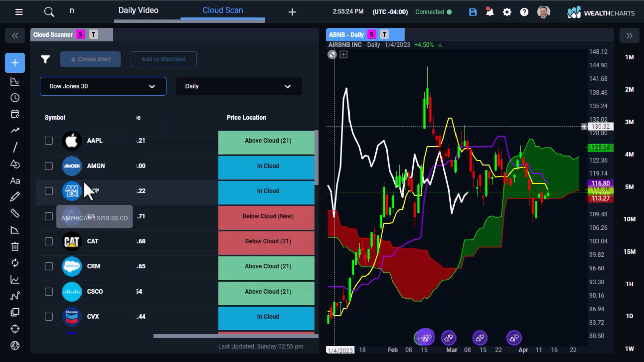Image resolution: width=644 pixels, height=362 pixels.
Task: Switch to the Daily Video tab
Action: [139, 10]
